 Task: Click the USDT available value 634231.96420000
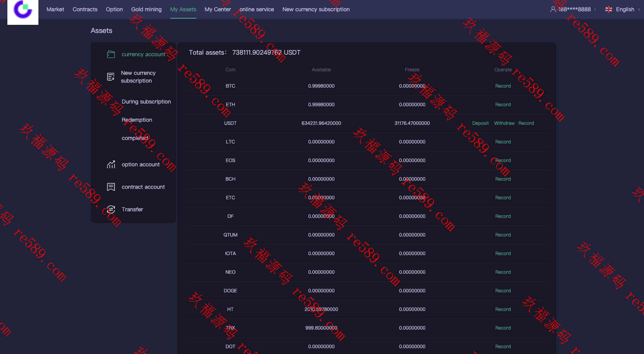click(x=321, y=123)
